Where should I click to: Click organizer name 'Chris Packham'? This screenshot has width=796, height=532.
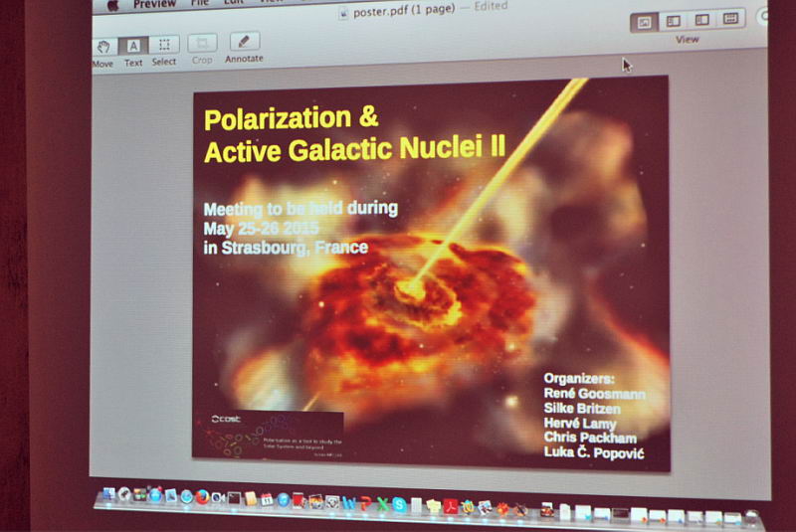[x=590, y=438]
